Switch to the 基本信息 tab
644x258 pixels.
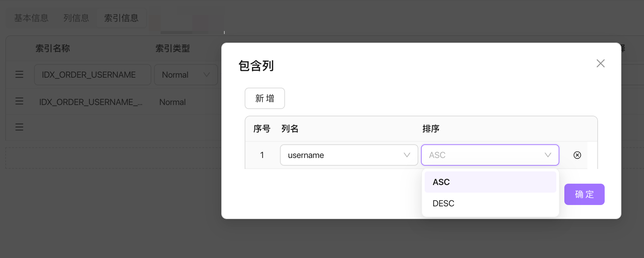point(31,18)
